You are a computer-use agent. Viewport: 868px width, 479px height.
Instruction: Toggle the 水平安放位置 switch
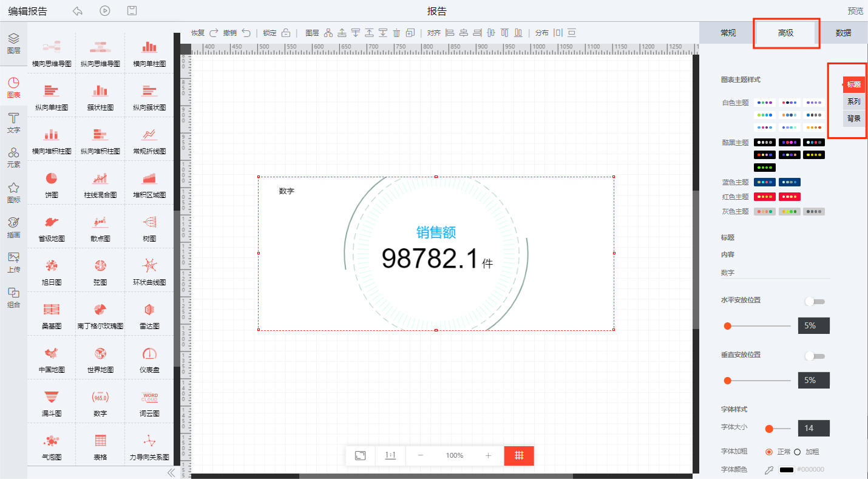click(x=814, y=302)
